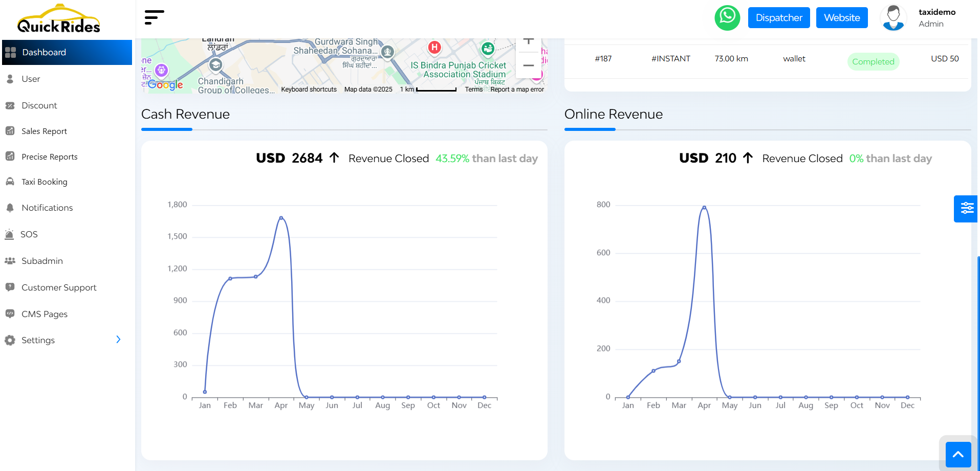The image size is (980, 471).
Task: Click the scroll-to-top arrow button
Action: click(958, 454)
